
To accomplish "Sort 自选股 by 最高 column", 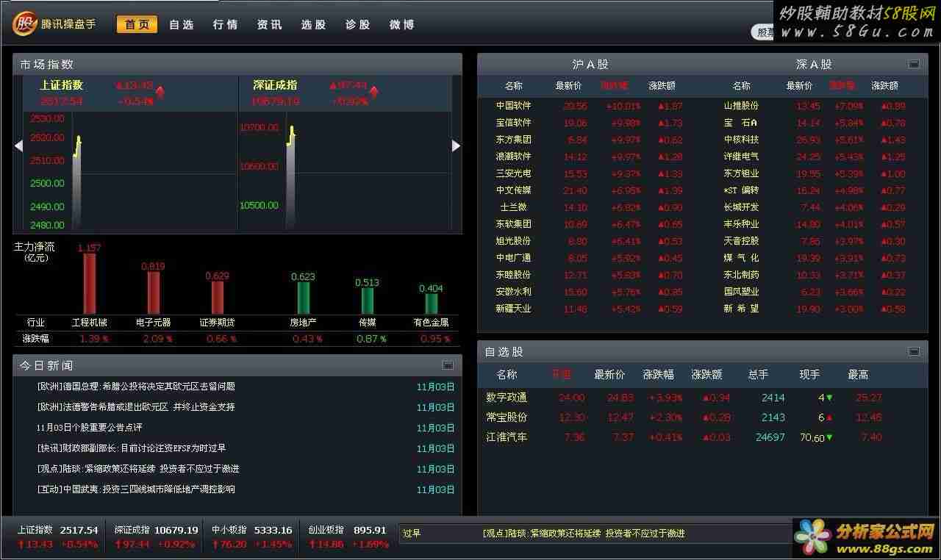I will click(858, 375).
